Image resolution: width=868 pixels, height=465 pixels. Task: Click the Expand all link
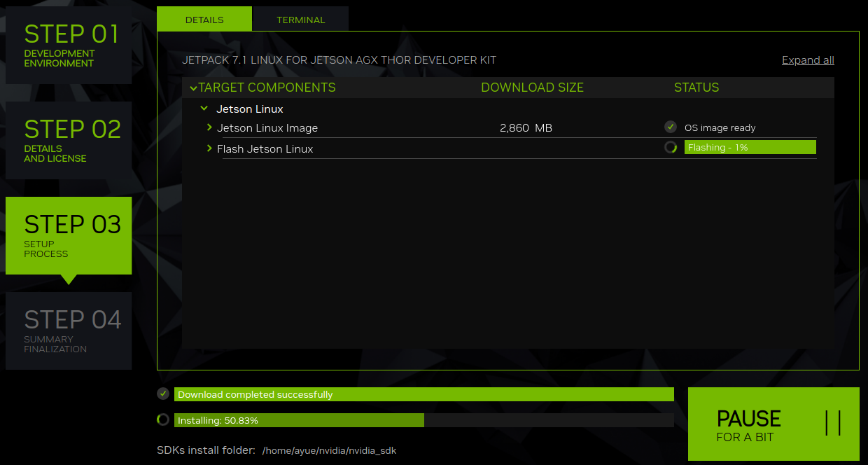tap(808, 60)
